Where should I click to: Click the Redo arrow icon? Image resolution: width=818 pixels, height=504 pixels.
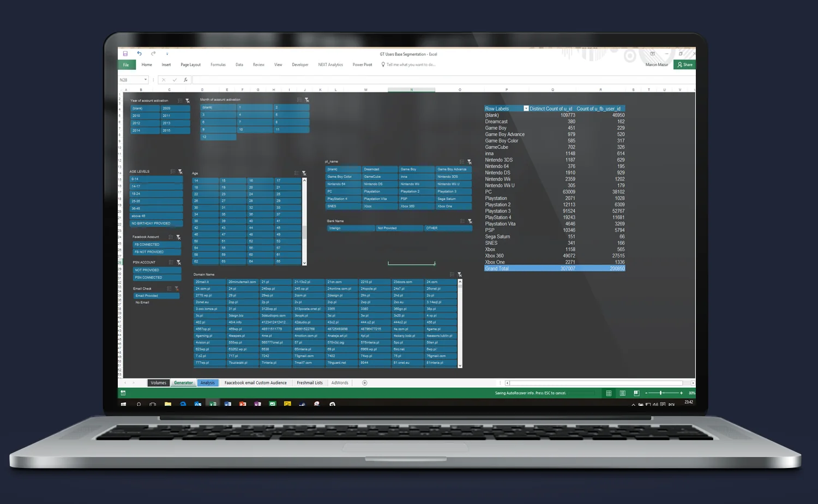coord(153,53)
